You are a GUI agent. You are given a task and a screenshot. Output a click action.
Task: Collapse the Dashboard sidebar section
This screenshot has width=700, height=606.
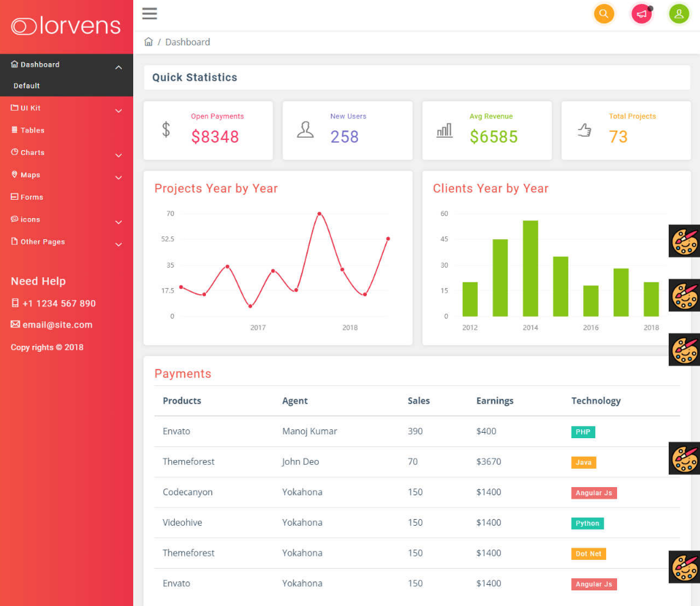118,67
